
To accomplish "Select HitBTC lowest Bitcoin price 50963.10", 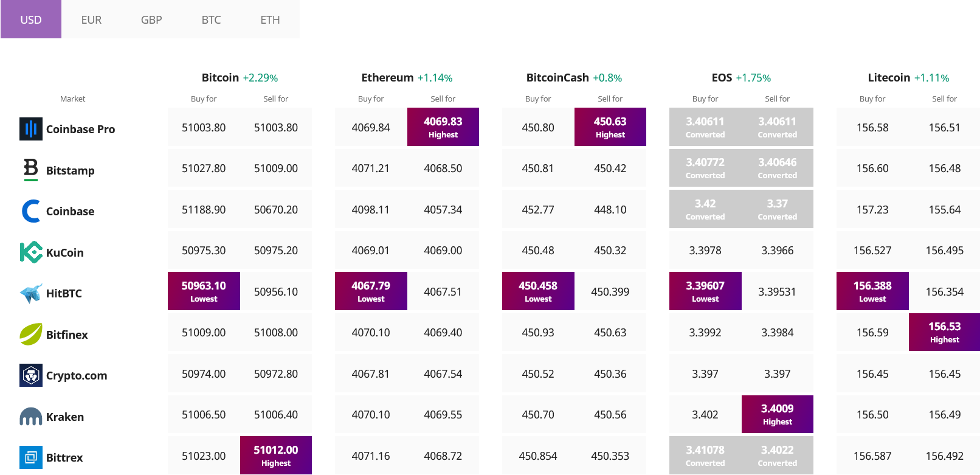I will tap(204, 291).
